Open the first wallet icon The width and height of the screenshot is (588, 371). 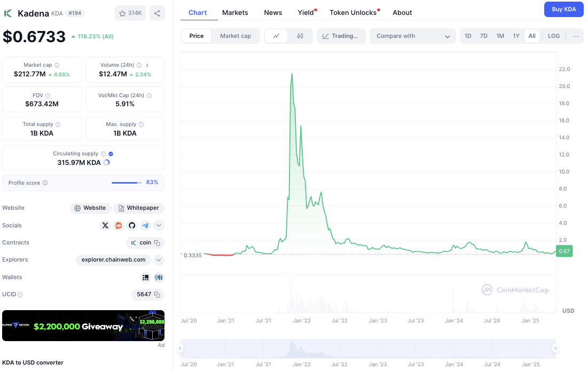[x=145, y=277]
